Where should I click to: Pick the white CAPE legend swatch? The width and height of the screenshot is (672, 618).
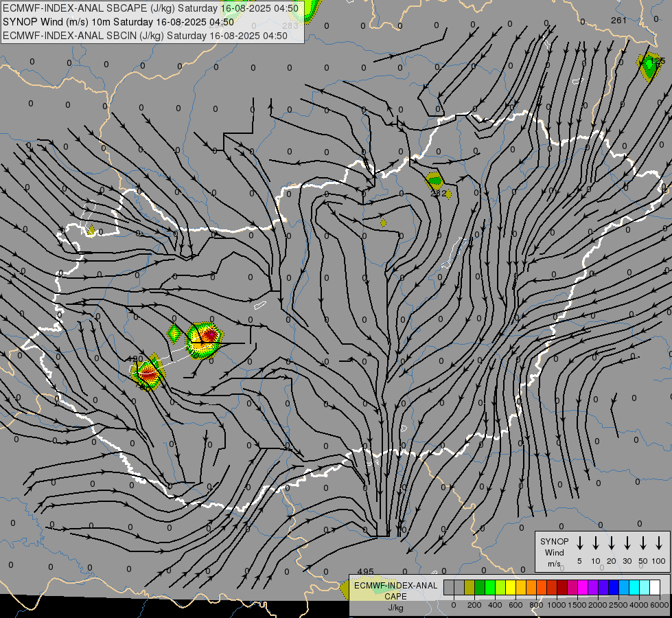[x=654, y=587]
